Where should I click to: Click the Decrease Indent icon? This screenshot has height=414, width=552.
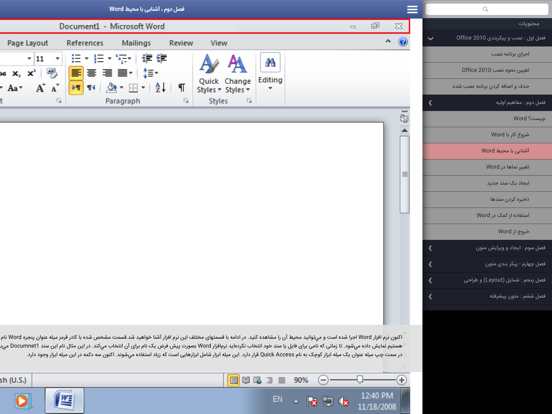tap(147, 58)
